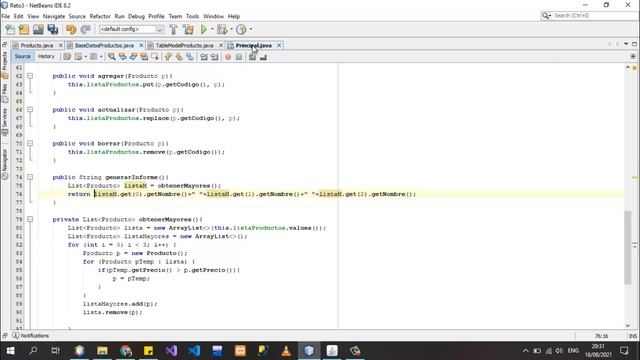Click the Search (Ctrl+I) field

(x=589, y=16)
